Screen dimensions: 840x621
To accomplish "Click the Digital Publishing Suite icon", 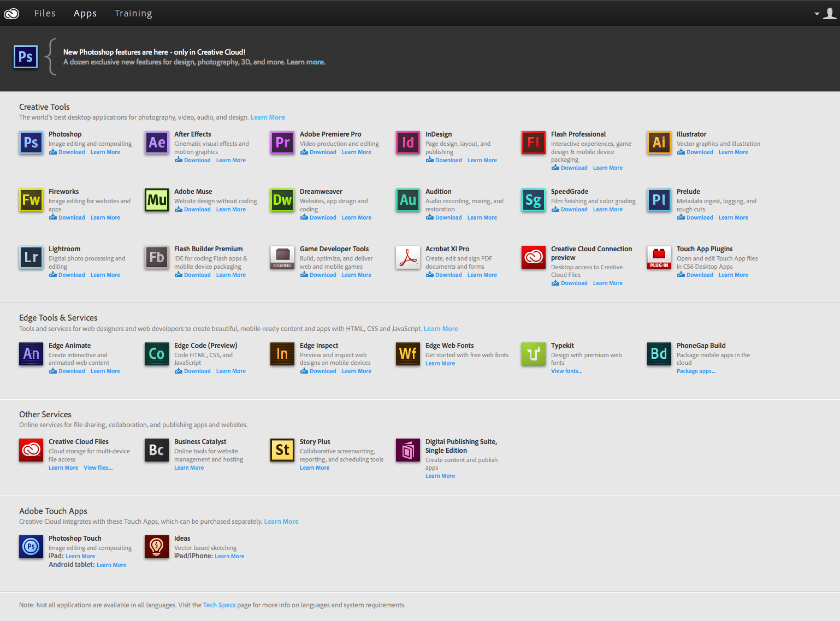I will (408, 450).
